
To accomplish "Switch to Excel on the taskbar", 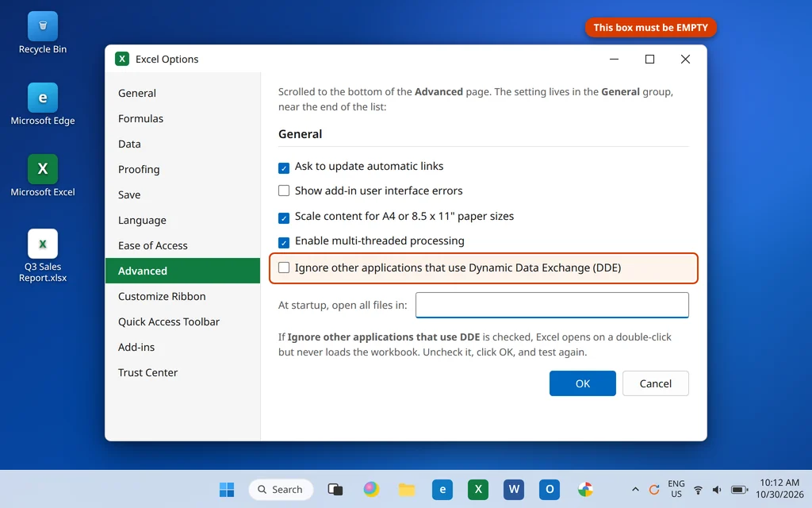I will pos(478,489).
